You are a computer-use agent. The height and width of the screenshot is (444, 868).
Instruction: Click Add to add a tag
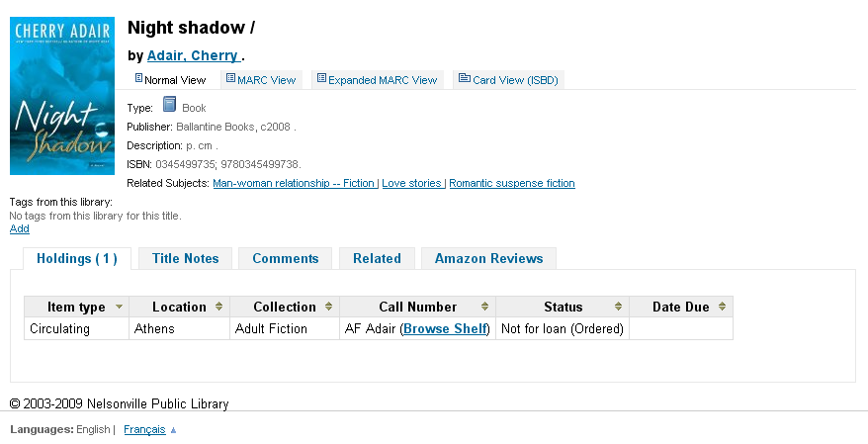tap(19, 228)
